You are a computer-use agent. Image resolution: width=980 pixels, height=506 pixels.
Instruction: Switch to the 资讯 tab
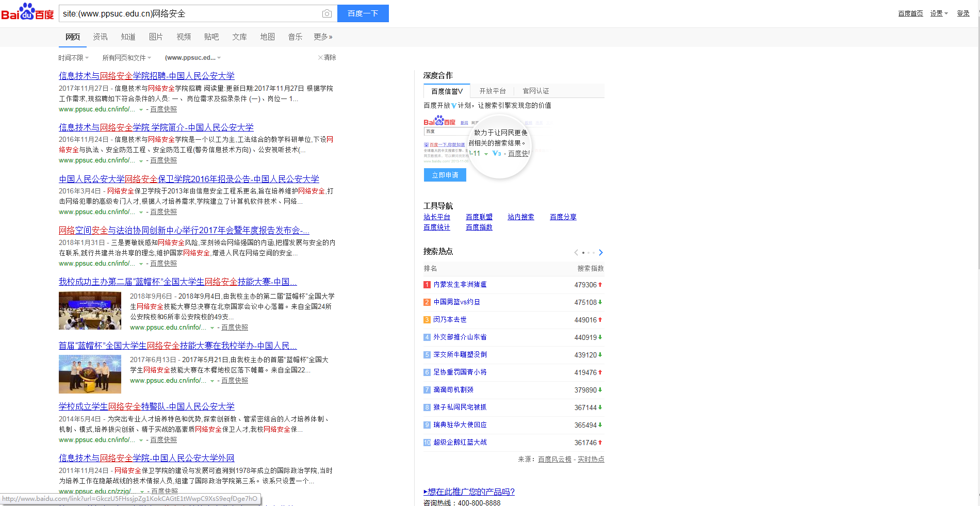[x=100, y=37]
